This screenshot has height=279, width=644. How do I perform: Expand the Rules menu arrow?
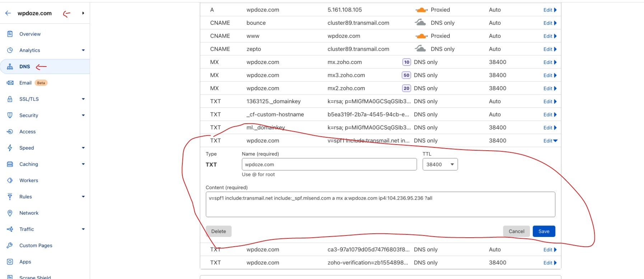83,197
